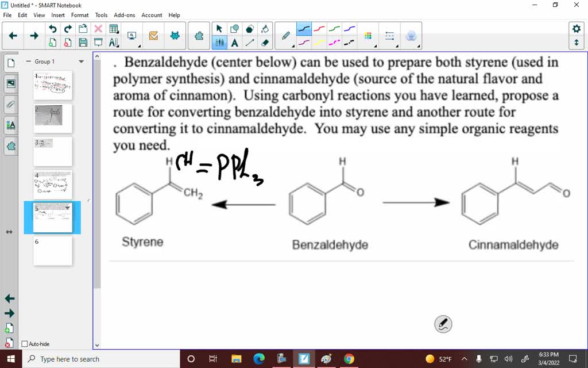
Task: Undo the last annotation
Action: (x=52, y=28)
